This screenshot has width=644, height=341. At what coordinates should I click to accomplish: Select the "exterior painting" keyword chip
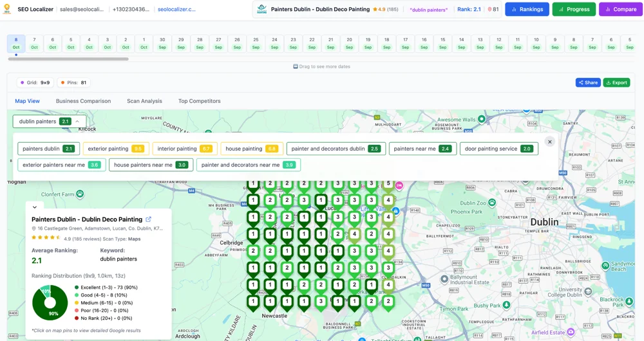(x=115, y=149)
